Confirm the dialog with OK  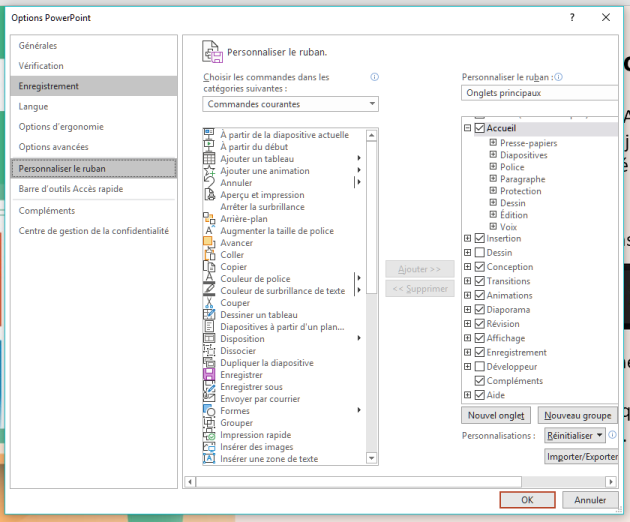[527, 500]
